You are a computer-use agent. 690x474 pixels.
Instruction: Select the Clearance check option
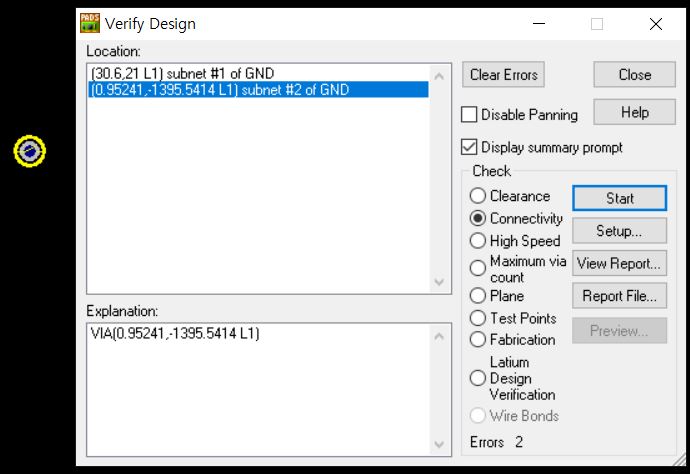[478, 196]
